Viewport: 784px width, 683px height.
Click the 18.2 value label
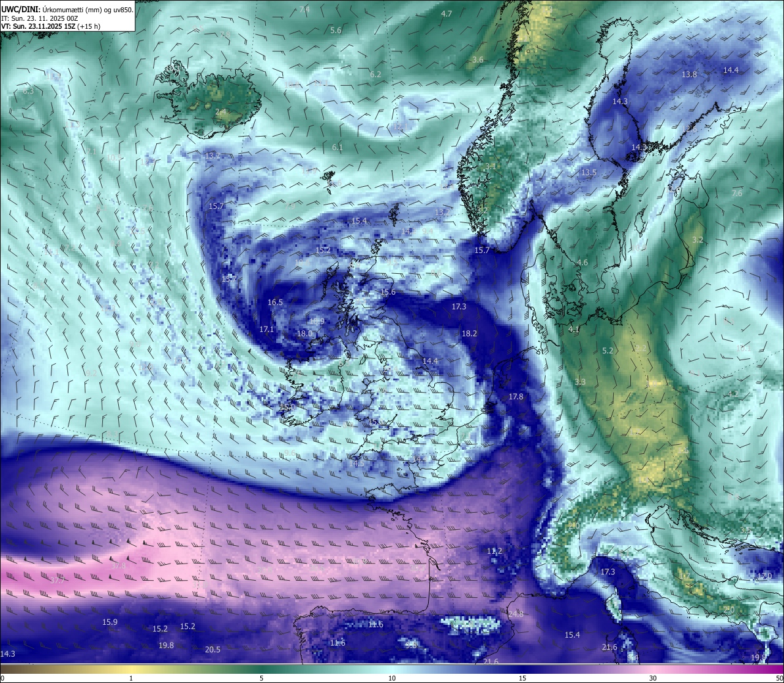(469, 333)
